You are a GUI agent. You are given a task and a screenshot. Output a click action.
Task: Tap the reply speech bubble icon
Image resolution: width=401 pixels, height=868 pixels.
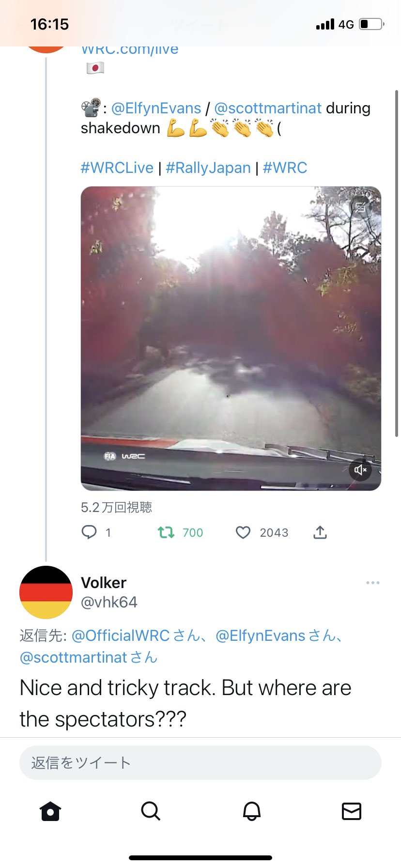pos(89,532)
